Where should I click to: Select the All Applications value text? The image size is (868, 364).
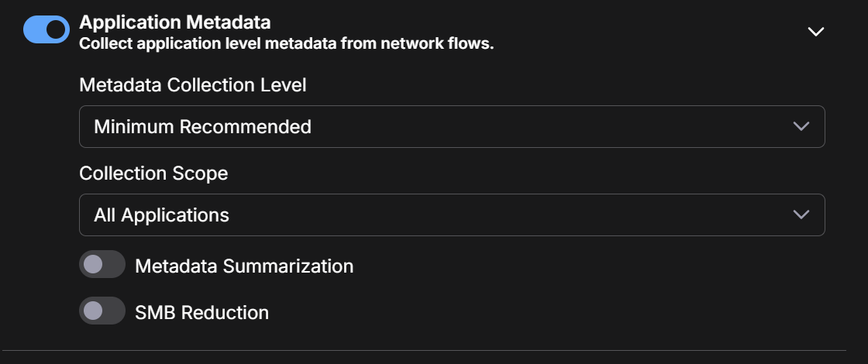pyautogui.click(x=161, y=215)
